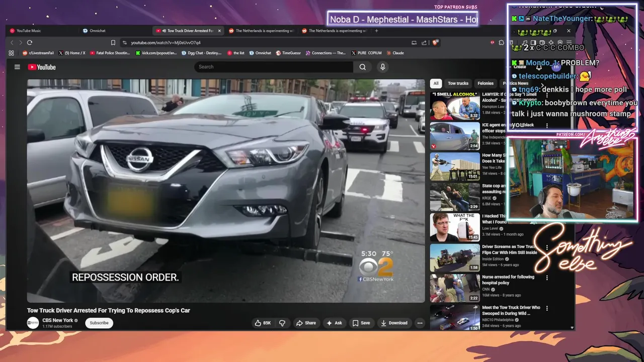This screenshot has height=362, width=644.
Task: Open the r/LivestreamFail bookmark
Action: pos(38,53)
